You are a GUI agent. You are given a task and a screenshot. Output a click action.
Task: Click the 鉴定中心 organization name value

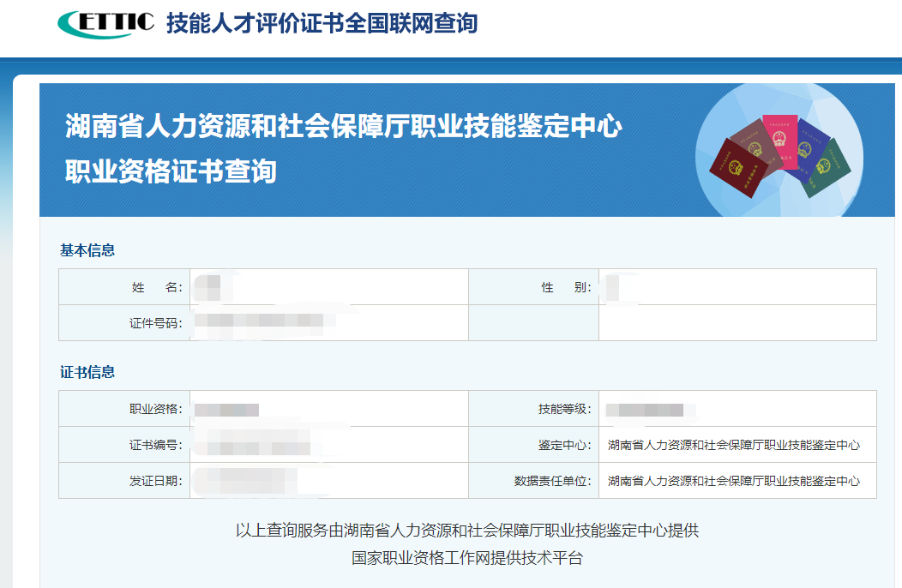[733, 446]
